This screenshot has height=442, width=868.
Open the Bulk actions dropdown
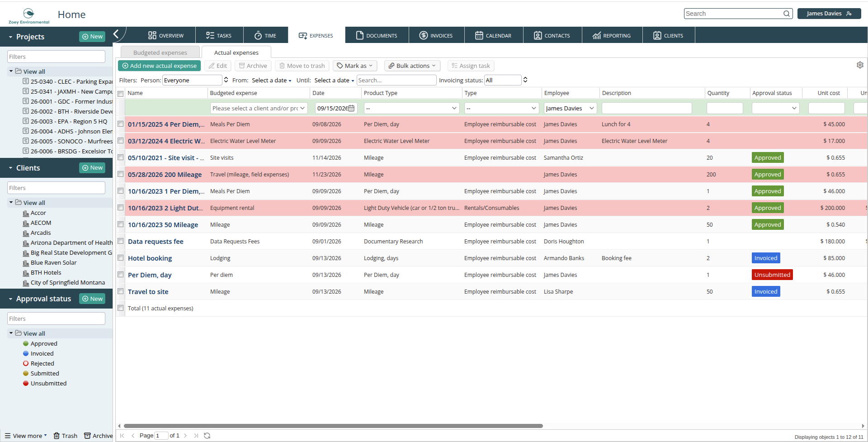pyautogui.click(x=412, y=66)
